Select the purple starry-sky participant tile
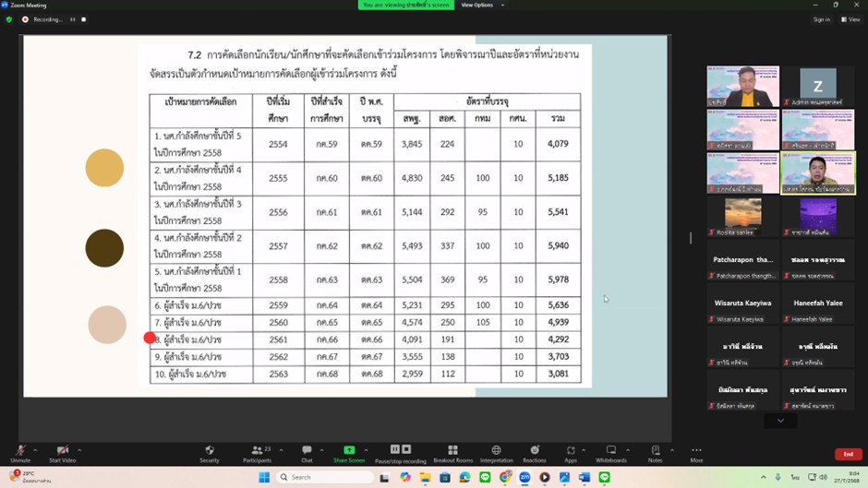868x488 pixels. click(x=817, y=217)
